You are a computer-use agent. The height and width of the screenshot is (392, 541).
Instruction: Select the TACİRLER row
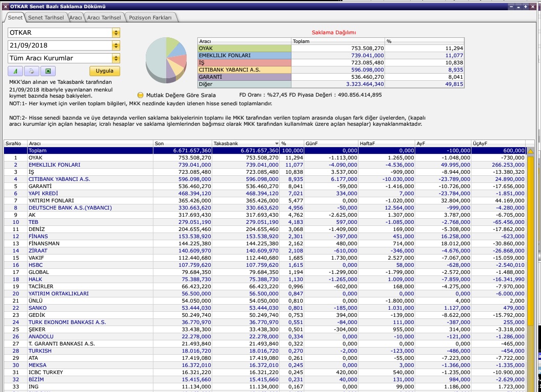pos(265,287)
